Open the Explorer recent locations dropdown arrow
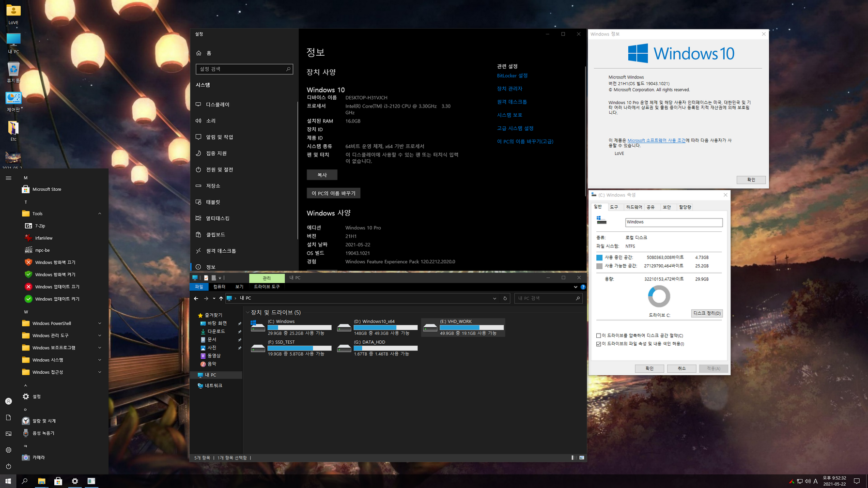This screenshot has height=488, width=868. coord(214,298)
